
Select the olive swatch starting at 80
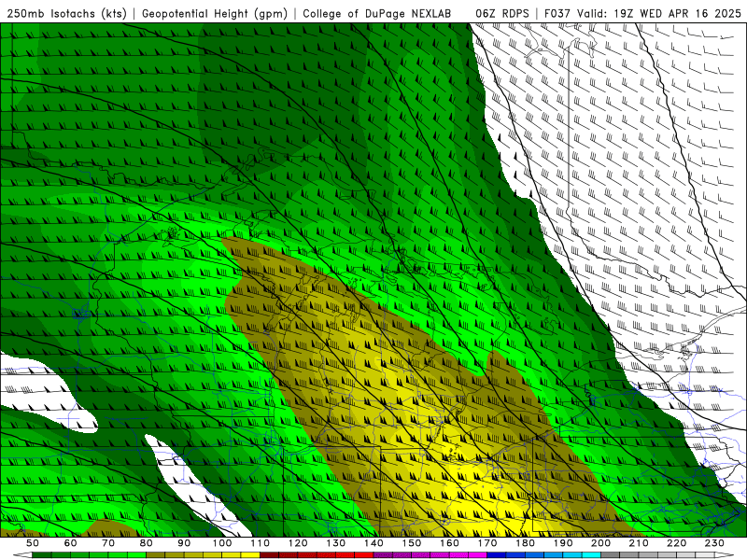tap(155, 555)
